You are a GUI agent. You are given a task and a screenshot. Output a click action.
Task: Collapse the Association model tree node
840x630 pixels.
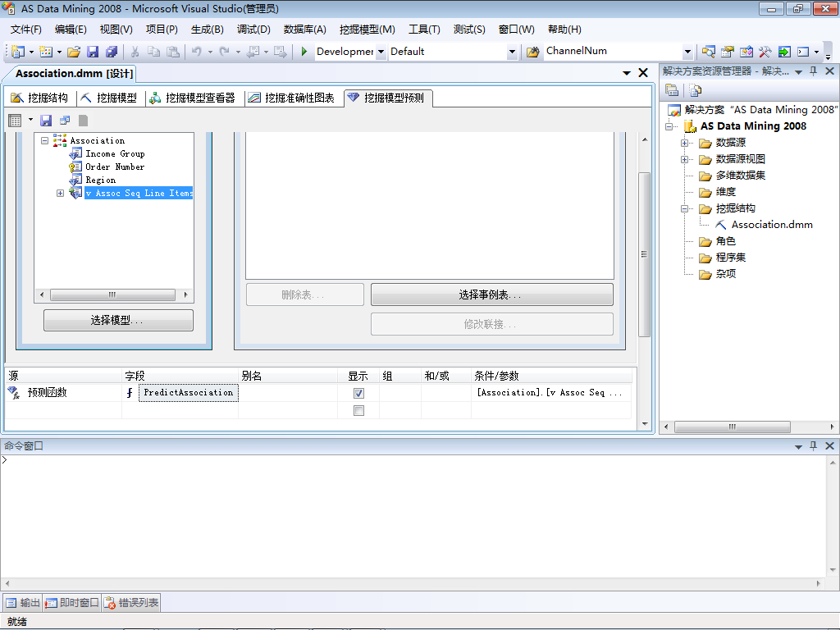pyautogui.click(x=45, y=140)
